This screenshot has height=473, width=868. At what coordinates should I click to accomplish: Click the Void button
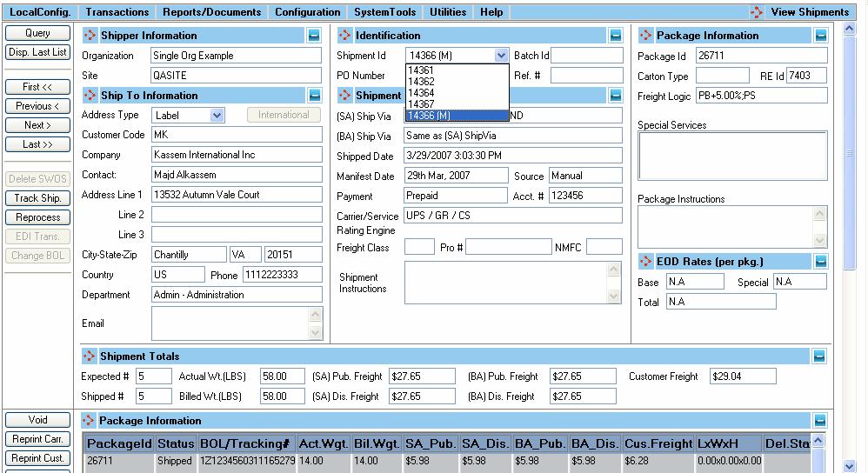(37, 420)
